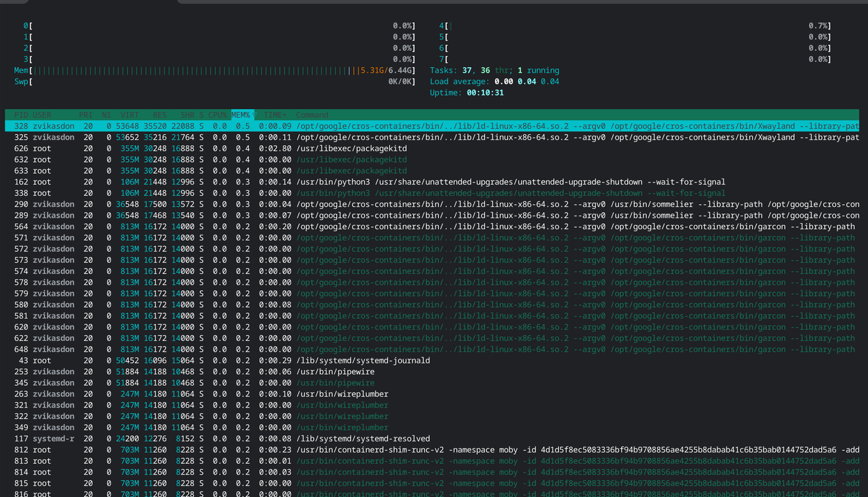
Task: Select the highlighted Xwayland process PID 328
Action: (x=432, y=126)
